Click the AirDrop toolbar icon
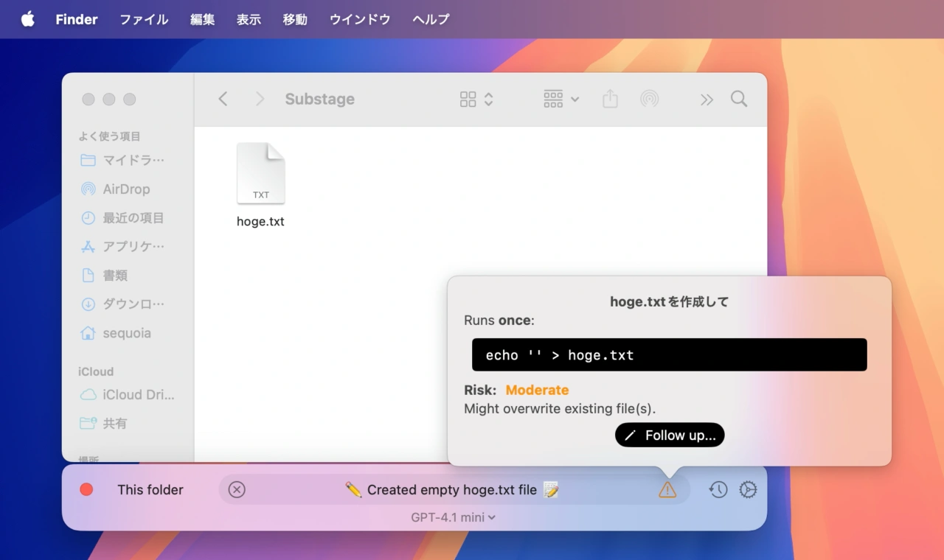 [x=649, y=99]
